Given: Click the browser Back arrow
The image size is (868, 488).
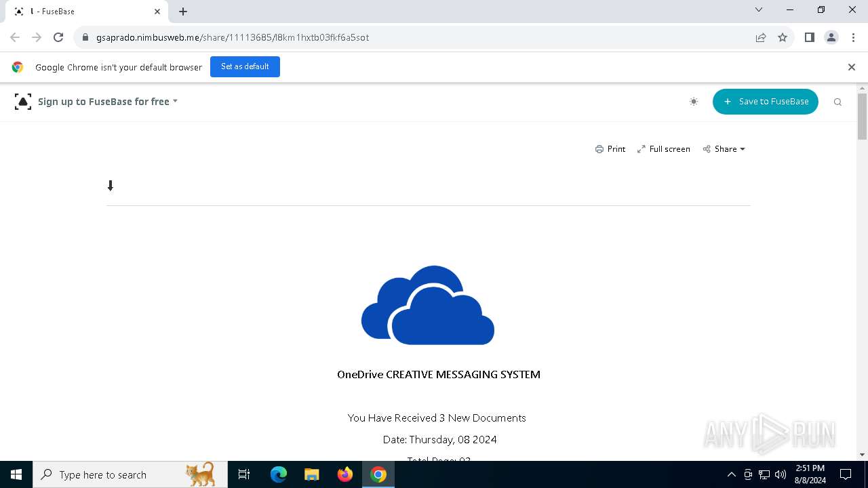Looking at the screenshot, I should point(15,37).
